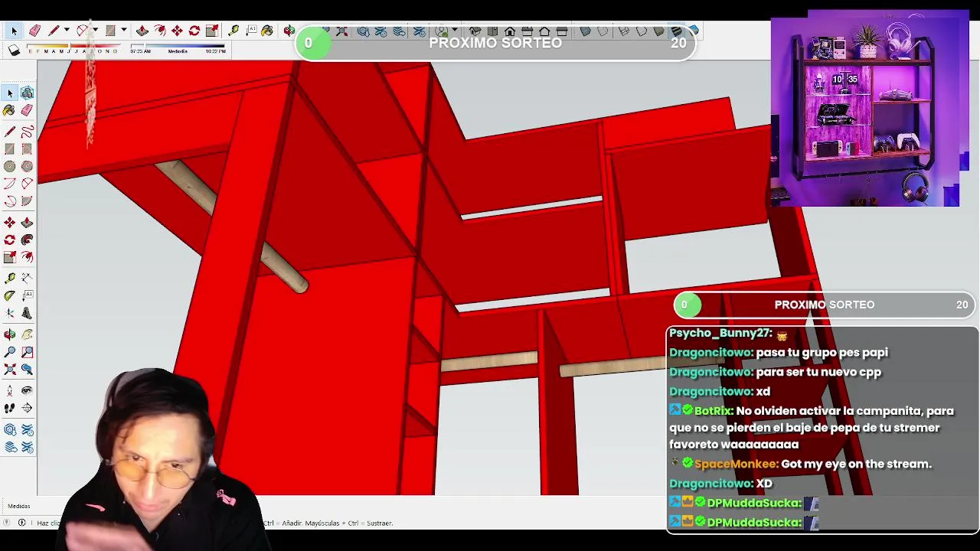
Task: Choose the Zoom magnifier tool
Action: pyautogui.click(x=10, y=352)
